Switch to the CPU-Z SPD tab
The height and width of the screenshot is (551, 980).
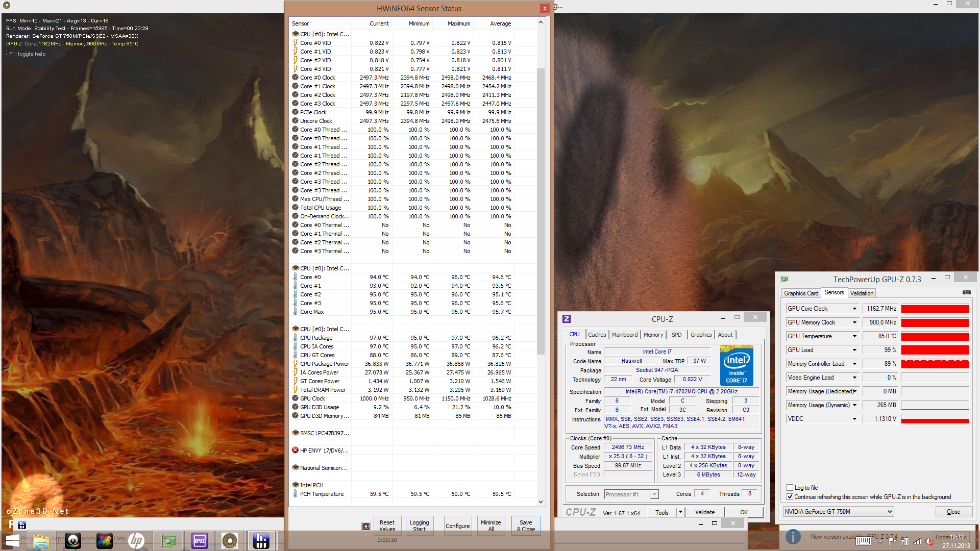(x=676, y=335)
